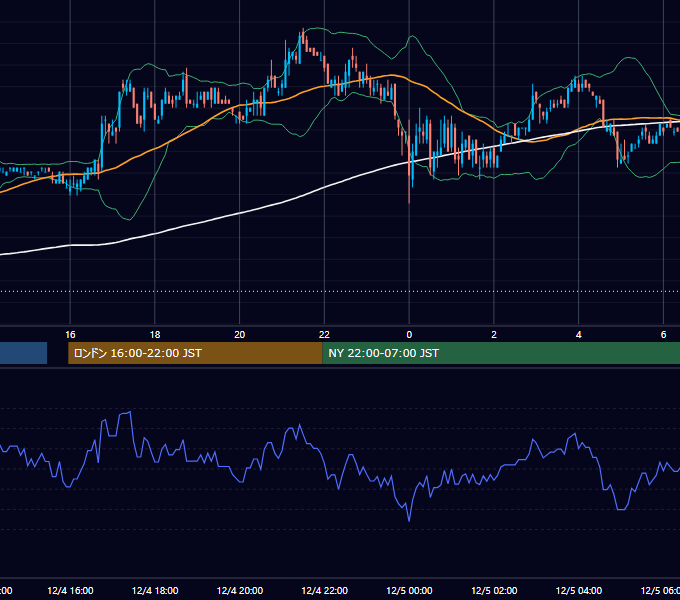Click hour label 4 on price chart axis
Viewport: 680px width, 600px height.
tap(579, 334)
